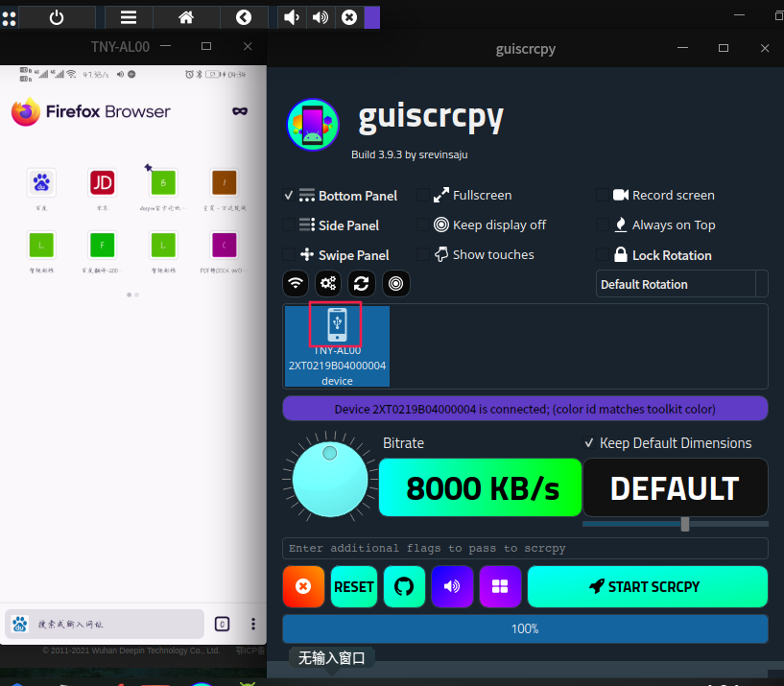Enable Show touches checkbox
784x686 pixels.
(x=423, y=254)
